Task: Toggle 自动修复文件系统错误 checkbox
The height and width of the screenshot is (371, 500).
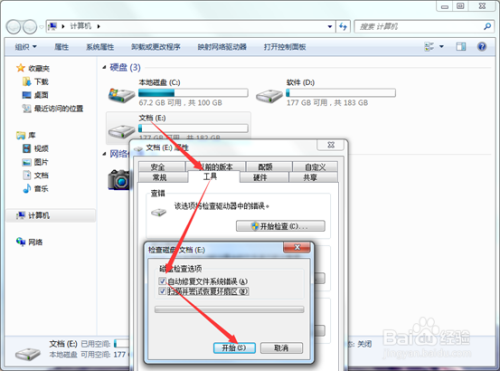Action: pyautogui.click(x=162, y=281)
